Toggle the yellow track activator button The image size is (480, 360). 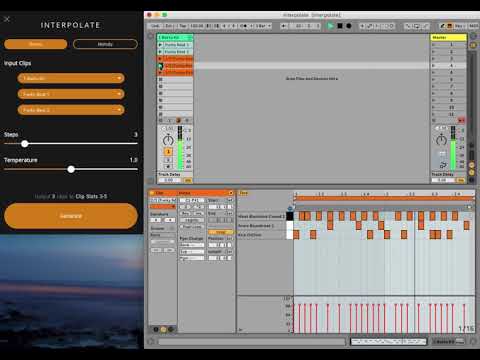coord(168,152)
